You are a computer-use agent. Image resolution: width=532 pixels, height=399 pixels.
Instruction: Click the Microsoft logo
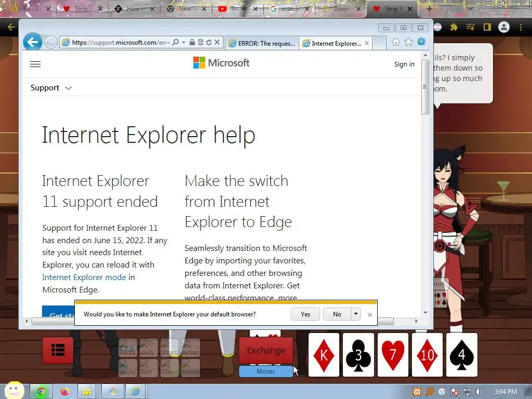[221, 63]
